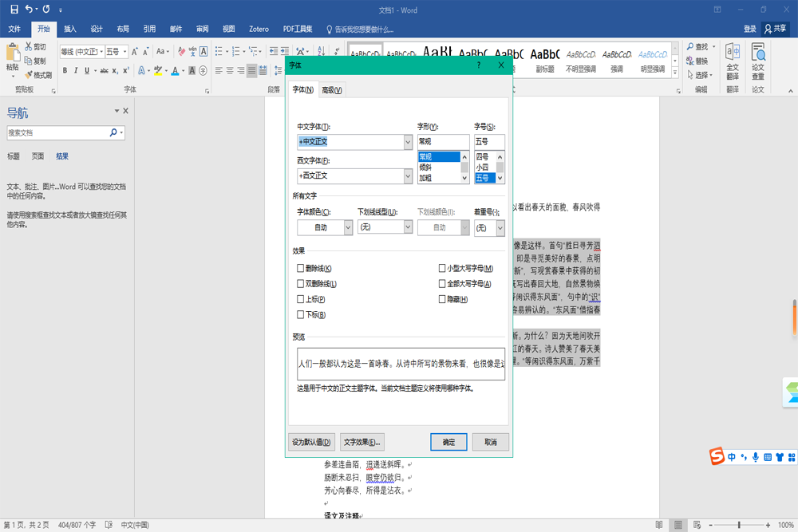Switch to the Advanced (高级) tab
This screenshot has width=798, height=532.
pos(332,89)
